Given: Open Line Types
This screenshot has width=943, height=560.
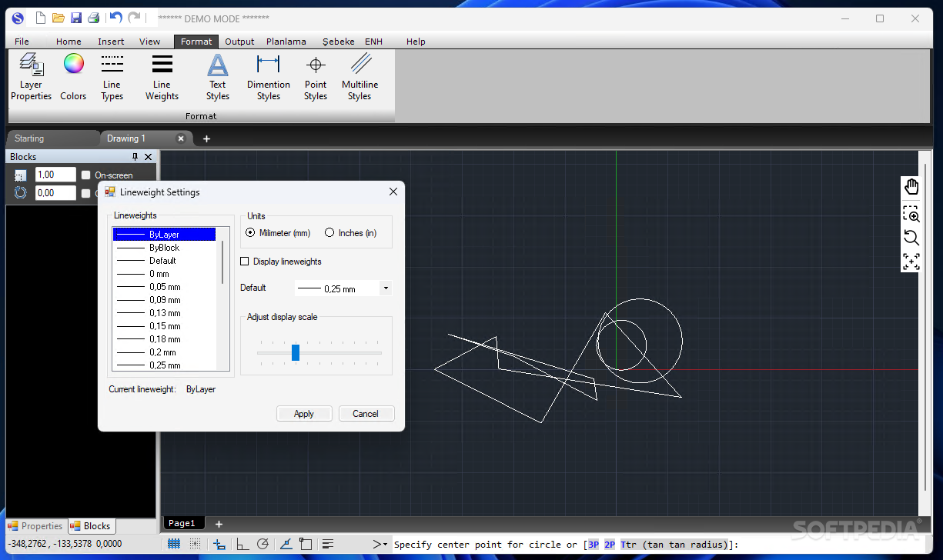Looking at the screenshot, I should 112,77.
